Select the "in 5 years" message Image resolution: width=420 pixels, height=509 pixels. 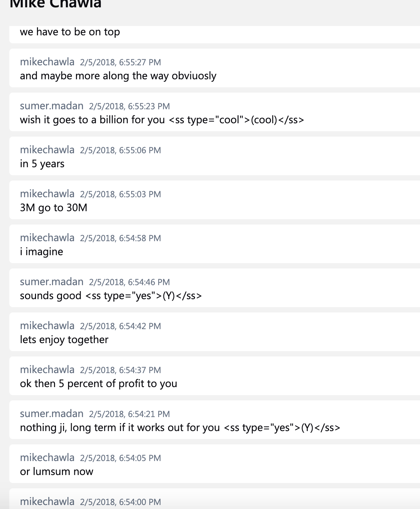point(42,164)
